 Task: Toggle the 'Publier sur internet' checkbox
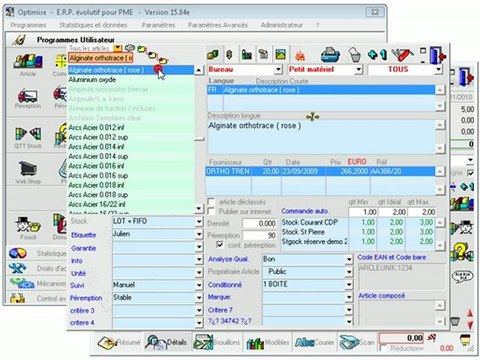coord(211,211)
